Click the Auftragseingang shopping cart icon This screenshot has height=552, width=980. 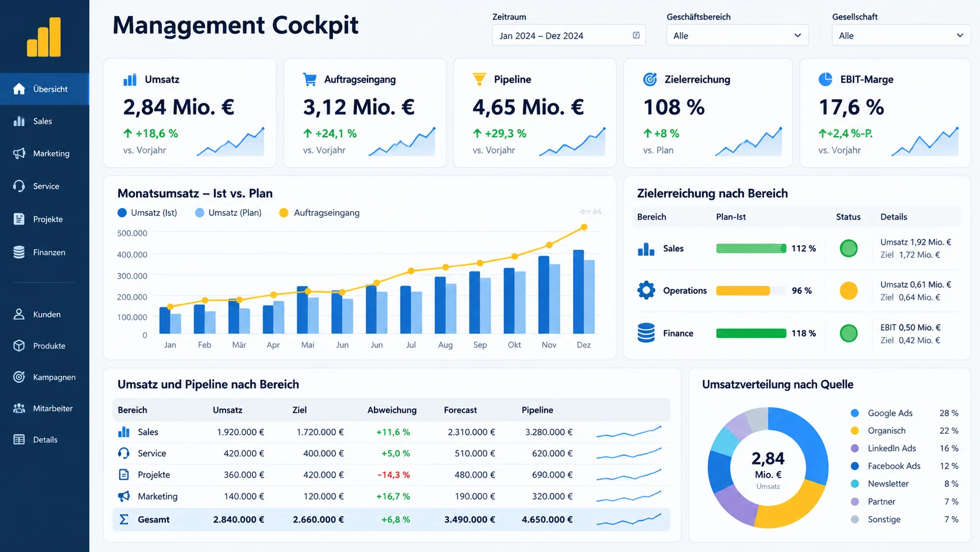coord(309,79)
